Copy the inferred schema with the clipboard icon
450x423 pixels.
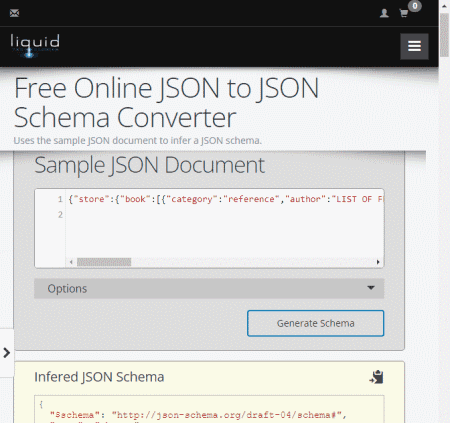click(x=377, y=377)
